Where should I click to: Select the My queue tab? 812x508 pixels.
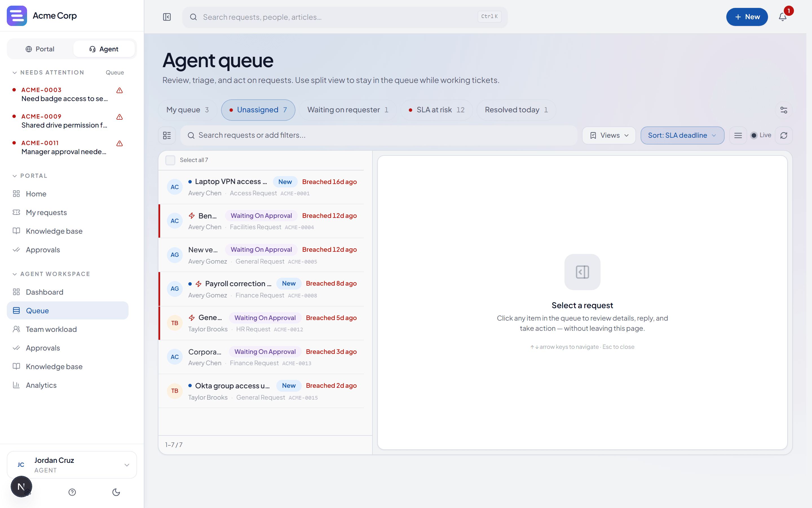click(187, 110)
